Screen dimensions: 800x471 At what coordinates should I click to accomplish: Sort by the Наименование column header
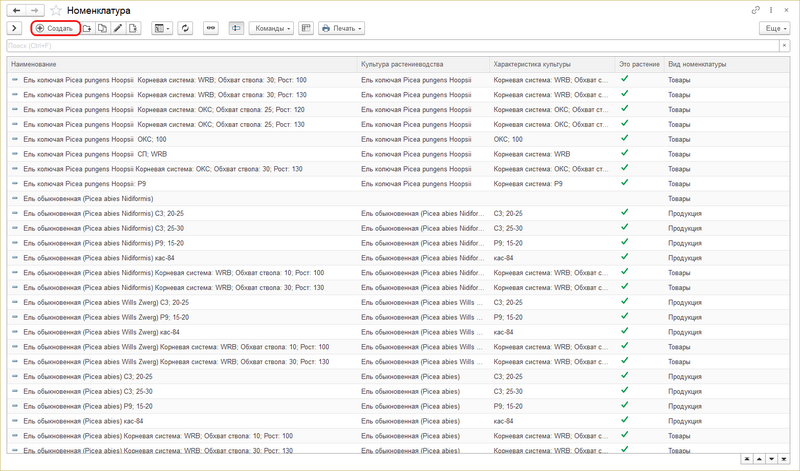[182, 64]
